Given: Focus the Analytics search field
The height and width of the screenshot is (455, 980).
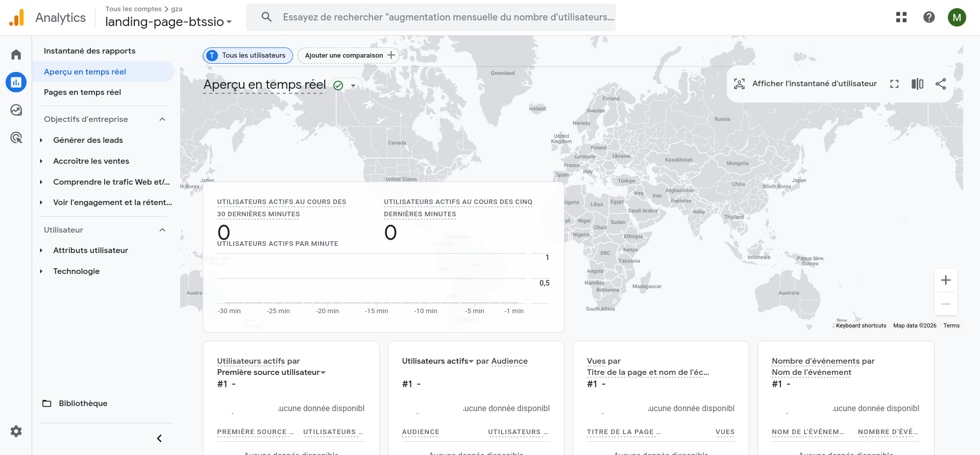Looking at the screenshot, I should [448, 17].
